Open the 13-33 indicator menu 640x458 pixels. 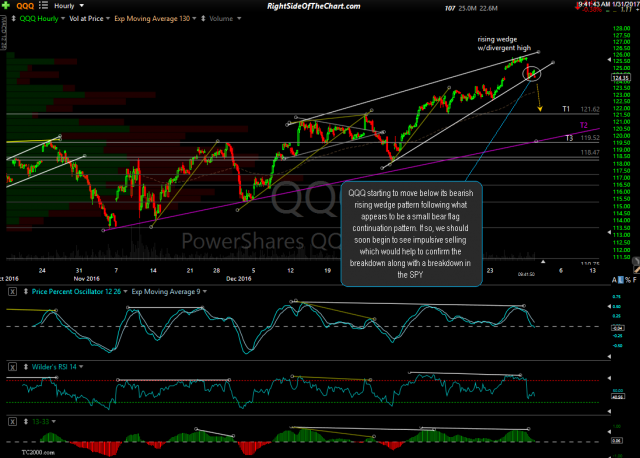click(x=40, y=421)
